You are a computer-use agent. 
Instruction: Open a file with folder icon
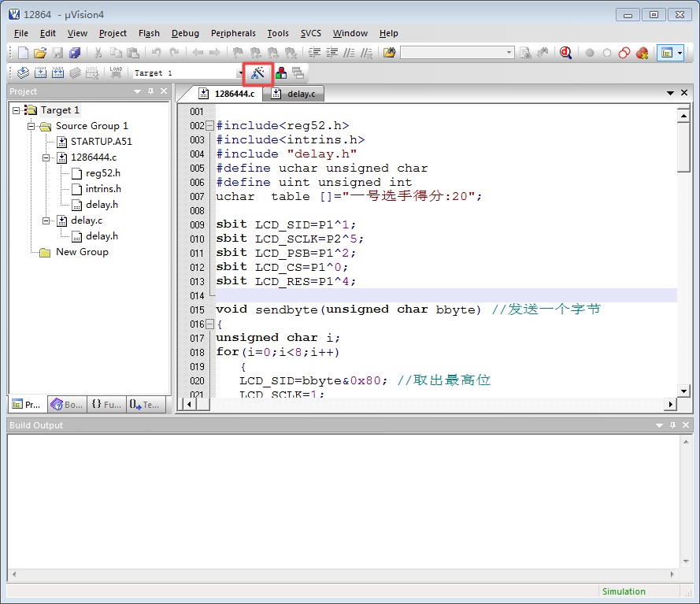[x=40, y=53]
